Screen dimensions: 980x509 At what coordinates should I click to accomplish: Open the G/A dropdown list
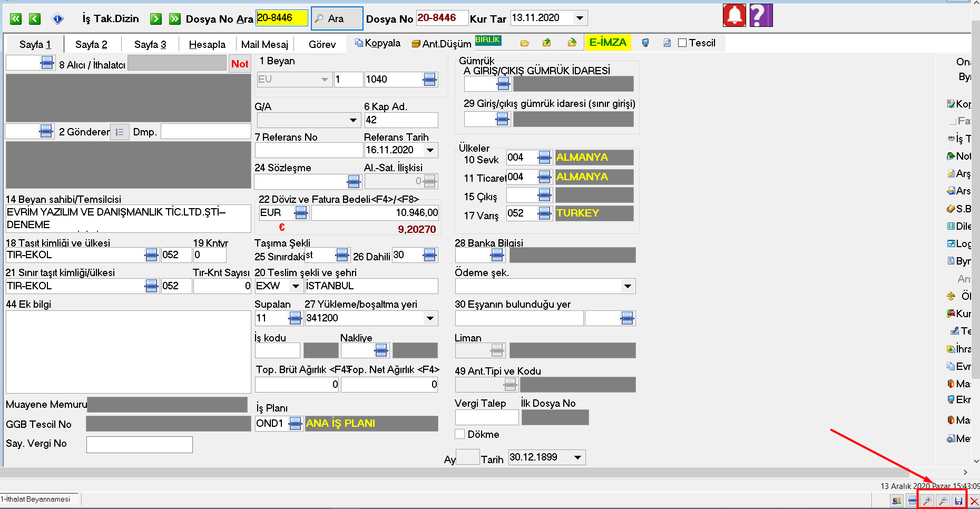point(353,121)
